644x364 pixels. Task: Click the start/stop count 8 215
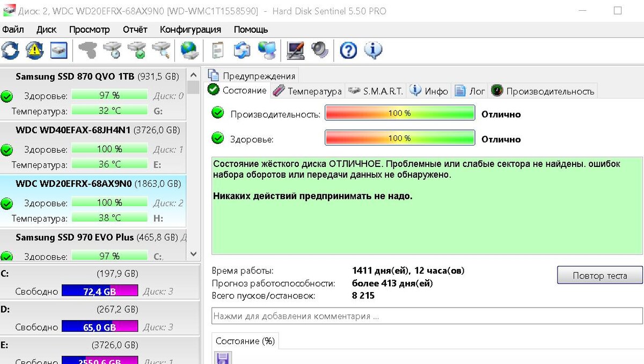pos(363,295)
